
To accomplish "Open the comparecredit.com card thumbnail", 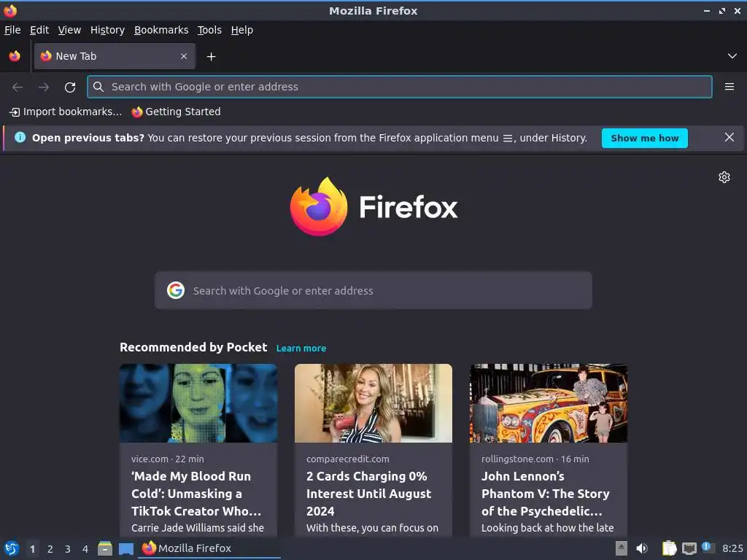I will pos(373,403).
